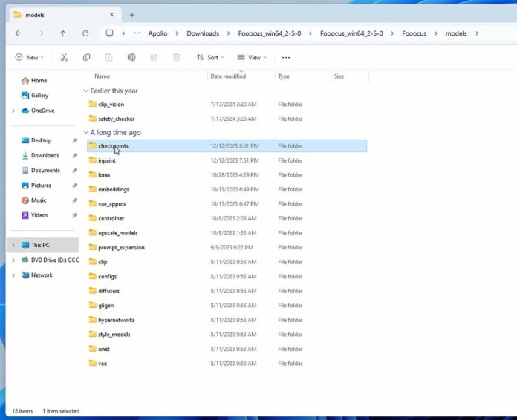Click the Copy icon in toolbar
Image resolution: width=517 pixels, height=420 pixels.
coord(86,58)
